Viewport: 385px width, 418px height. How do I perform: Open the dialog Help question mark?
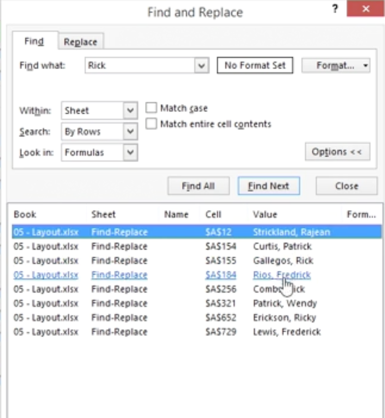pyautogui.click(x=335, y=9)
